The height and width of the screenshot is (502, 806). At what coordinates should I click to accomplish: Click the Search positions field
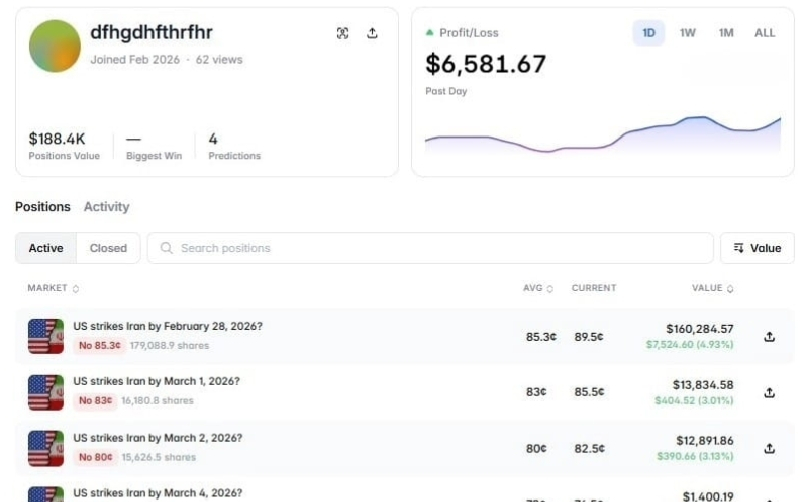430,248
